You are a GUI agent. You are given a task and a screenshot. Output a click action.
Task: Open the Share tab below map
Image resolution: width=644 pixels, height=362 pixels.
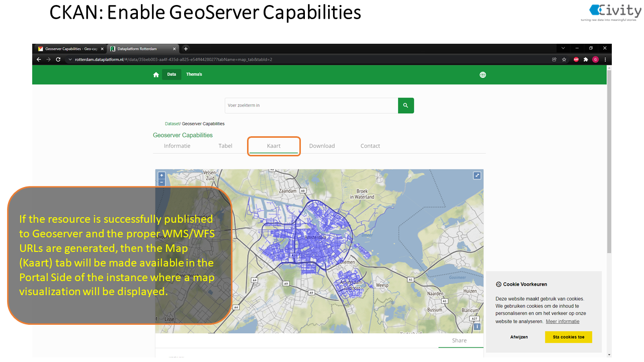(459, 340)
